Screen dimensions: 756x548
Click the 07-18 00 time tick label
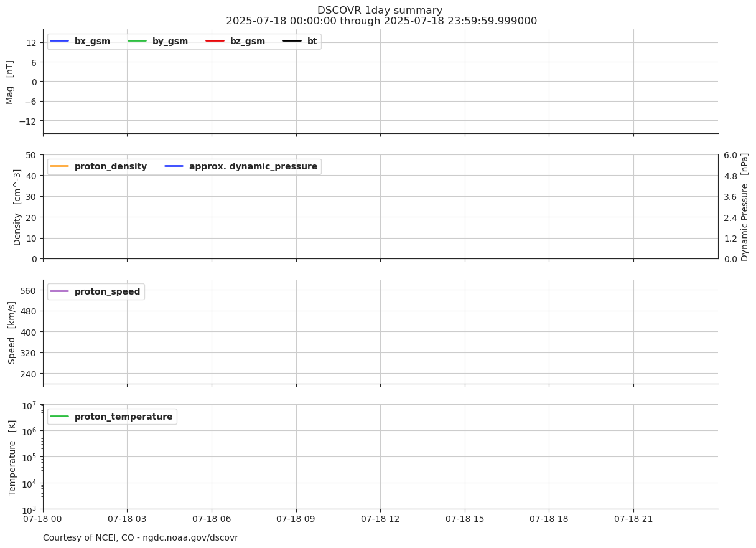[x=43, y=519]
